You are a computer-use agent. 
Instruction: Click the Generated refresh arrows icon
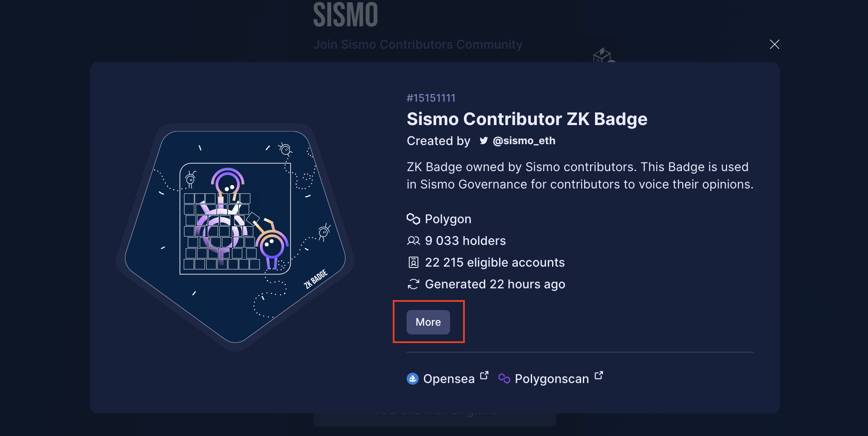tap(413, 284)
